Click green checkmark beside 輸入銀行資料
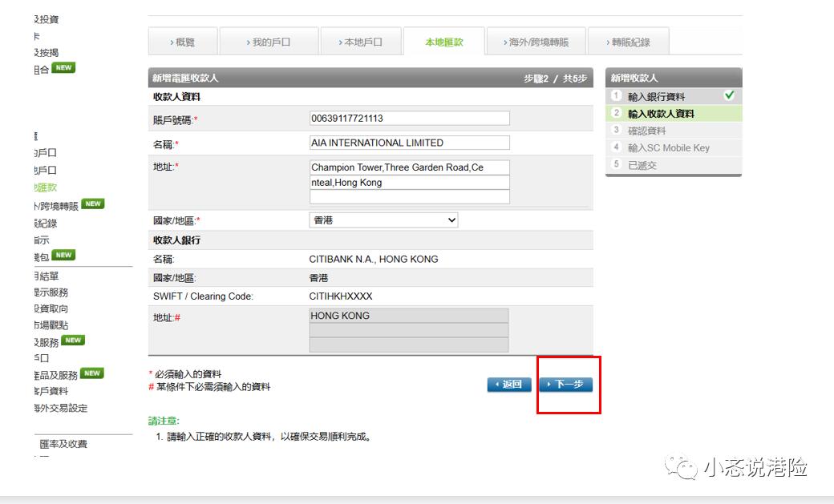Screen dimensions: 834x504 pyautogui.click(x=729, y=95)
